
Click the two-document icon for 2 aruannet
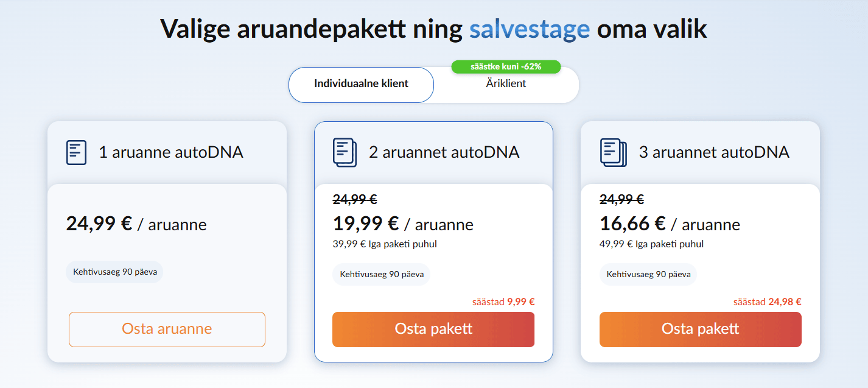click(345, 152)
